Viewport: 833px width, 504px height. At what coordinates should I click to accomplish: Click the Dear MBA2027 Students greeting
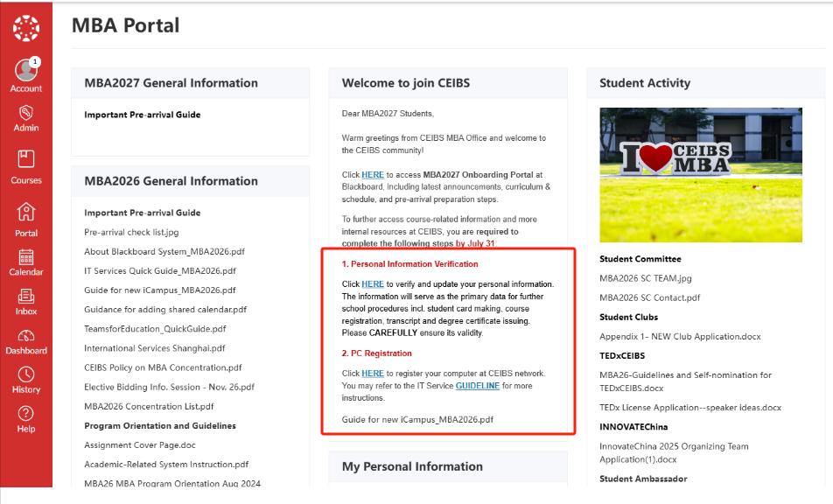click(388, 114)
